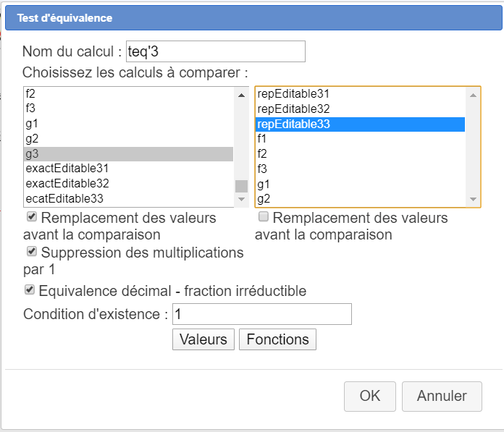Focus the 'Nom du calcul' text field
The height and width of the screenshot is (432, 504).
(x=215, y=51)
